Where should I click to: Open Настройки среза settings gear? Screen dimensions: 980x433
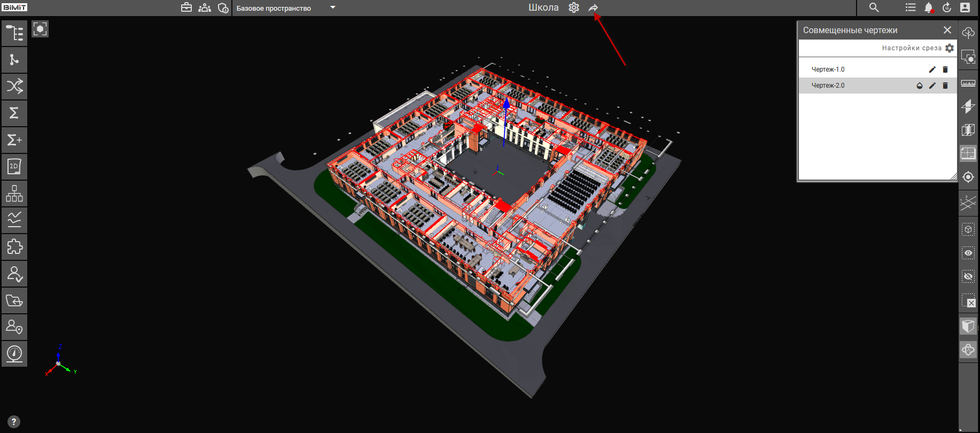tap(950, 48)
